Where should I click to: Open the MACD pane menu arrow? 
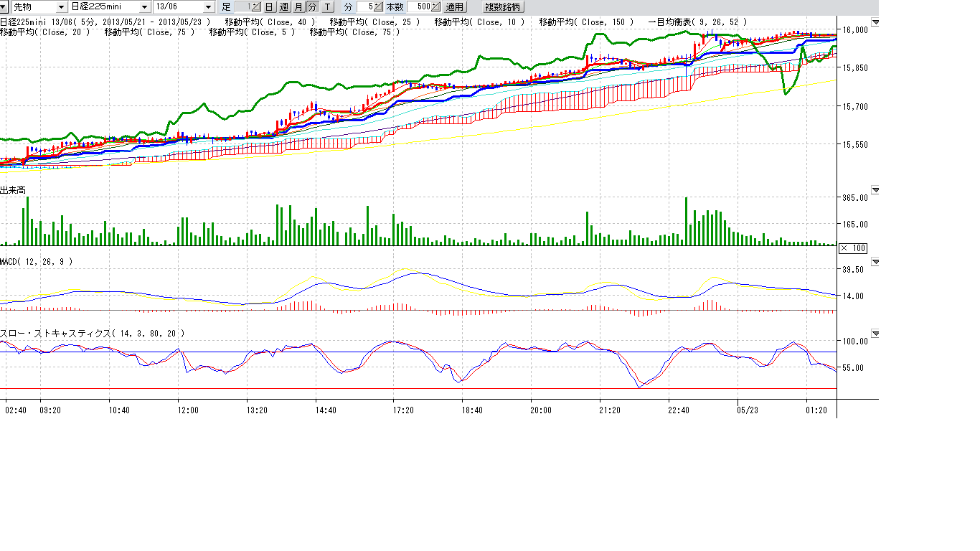(x=875, y=262)
